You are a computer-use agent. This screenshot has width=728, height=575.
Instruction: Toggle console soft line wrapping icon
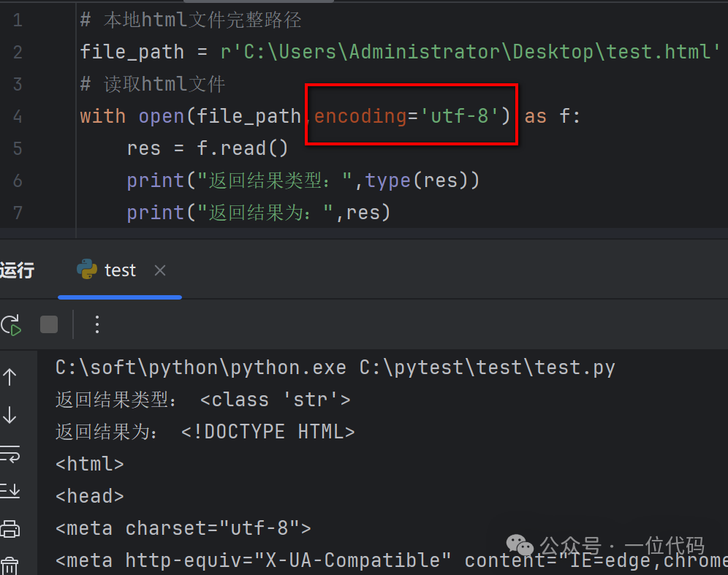[x=10, y=454]
